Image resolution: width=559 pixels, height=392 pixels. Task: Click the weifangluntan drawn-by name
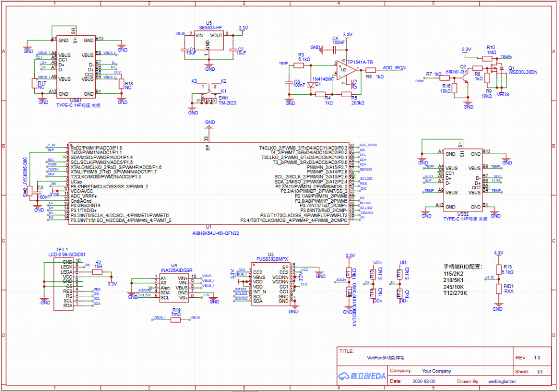click(502, 381)
